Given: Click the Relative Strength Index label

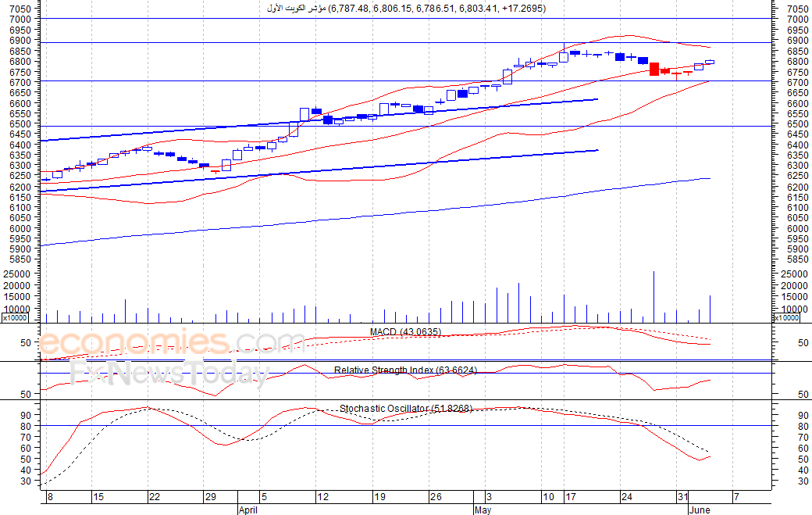Looking at the screenshot, I should (405, 370).
